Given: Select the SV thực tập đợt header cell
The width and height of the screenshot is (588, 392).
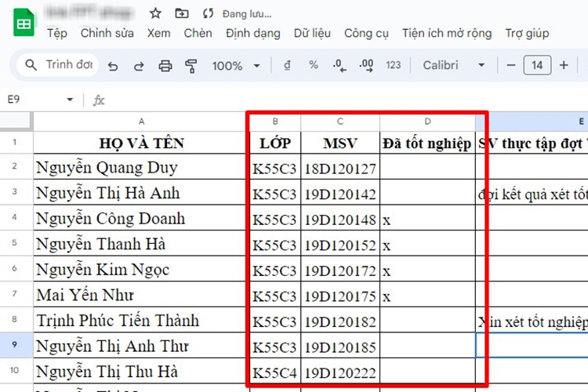Looking at the screenshot, I should [x=532, y=143].
